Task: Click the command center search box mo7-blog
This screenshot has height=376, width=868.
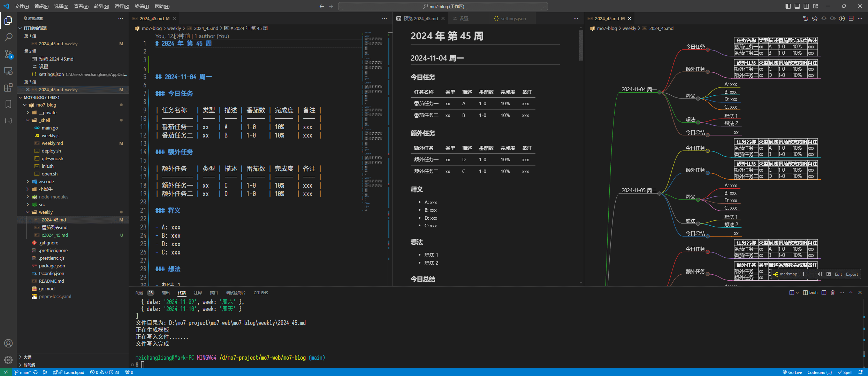Action: click(443, 6)
